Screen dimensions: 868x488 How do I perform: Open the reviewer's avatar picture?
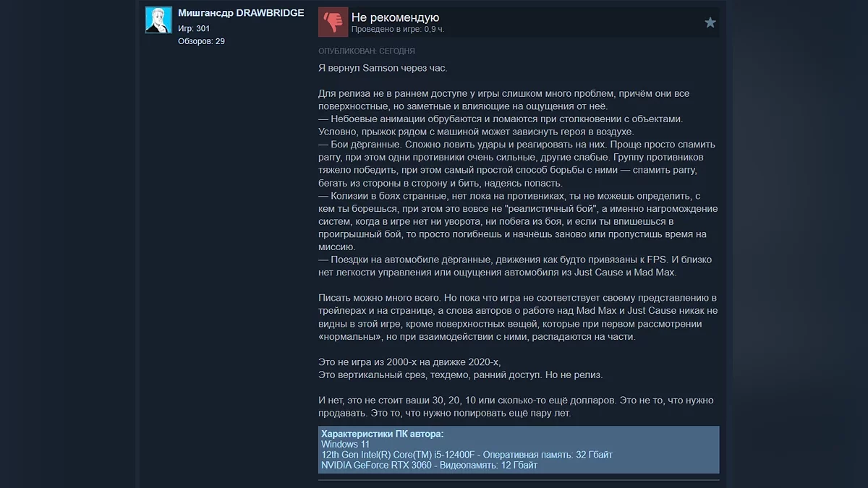(x=158, y=20)
